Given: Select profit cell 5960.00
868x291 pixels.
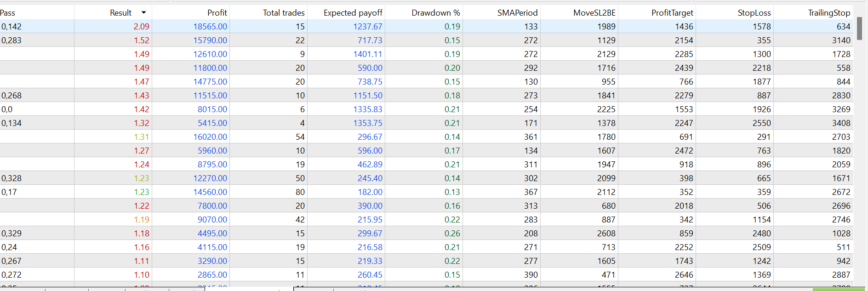Looking at the screenshot, I should tap(212, 151).
